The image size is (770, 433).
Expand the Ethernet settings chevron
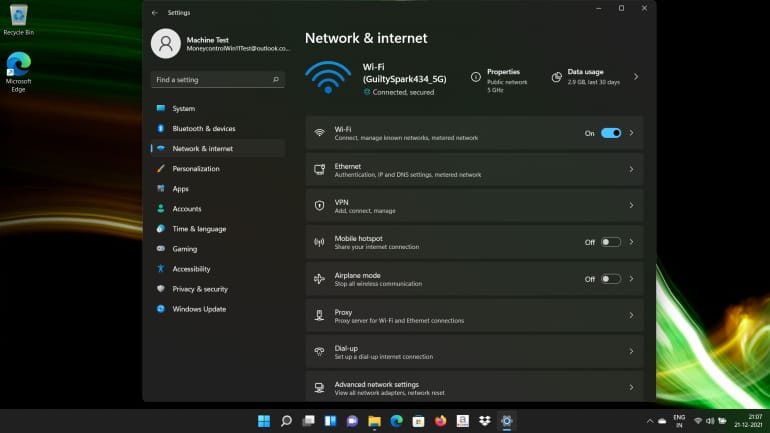click(x=631, y=170)
